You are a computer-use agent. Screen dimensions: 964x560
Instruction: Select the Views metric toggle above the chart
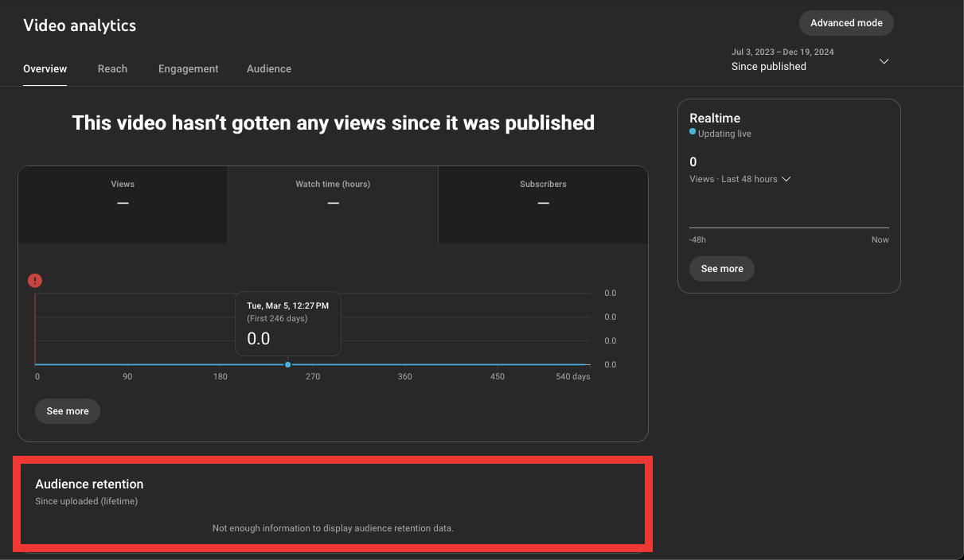coord(123,184)
